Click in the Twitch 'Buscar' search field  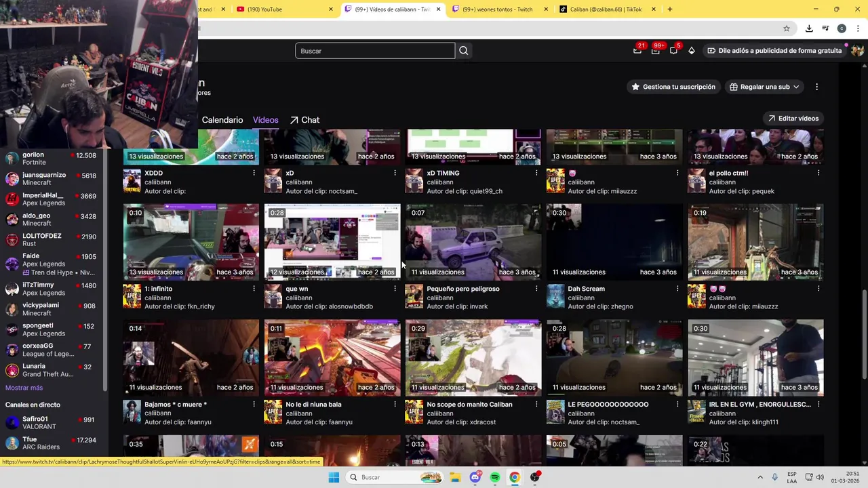pyautogui.click(x=375, y=51)
